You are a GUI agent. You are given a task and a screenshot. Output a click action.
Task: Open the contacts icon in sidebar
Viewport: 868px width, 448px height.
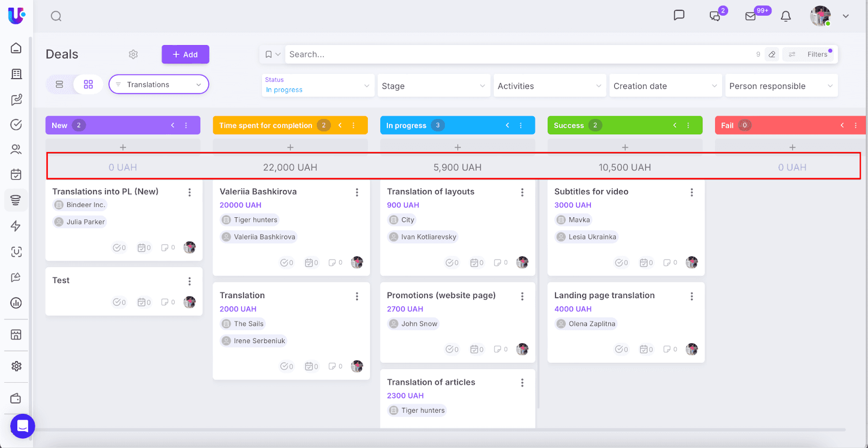[16, 149]
